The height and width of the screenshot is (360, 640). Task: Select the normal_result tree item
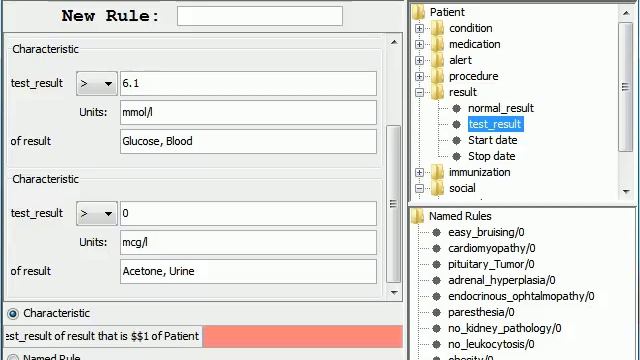pos(501,108)
